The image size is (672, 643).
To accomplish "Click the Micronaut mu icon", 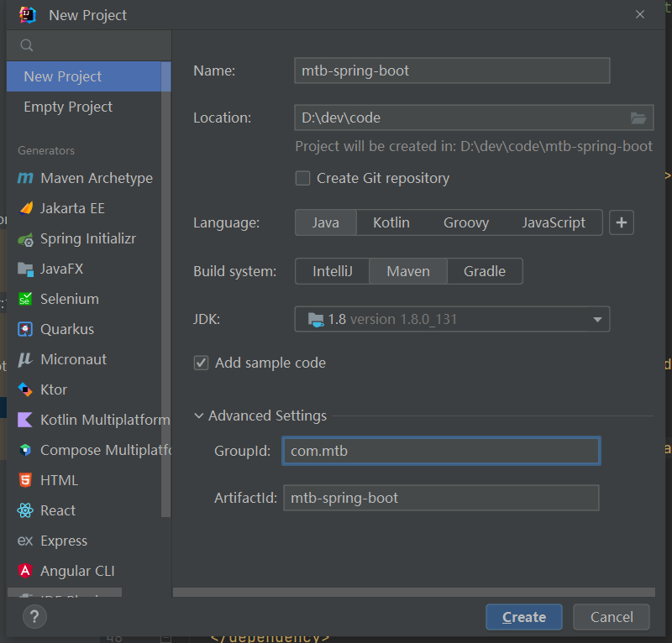I will (x=25, y=359).
